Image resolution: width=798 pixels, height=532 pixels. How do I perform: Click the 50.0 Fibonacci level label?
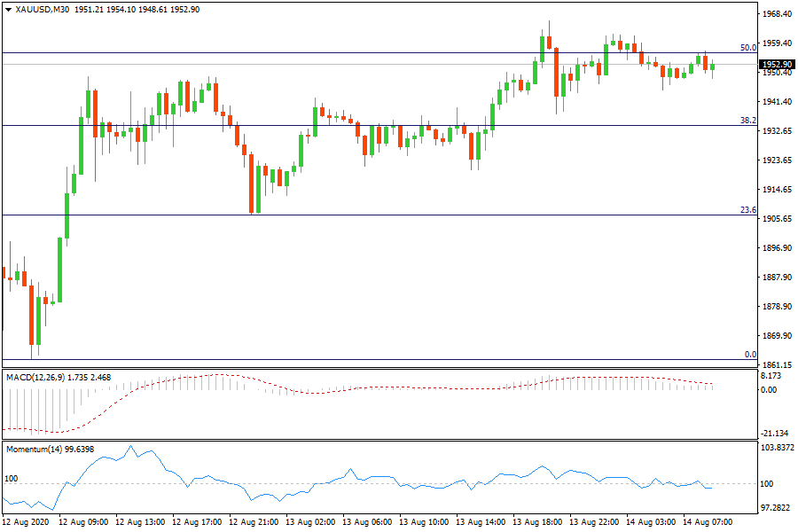747,48
